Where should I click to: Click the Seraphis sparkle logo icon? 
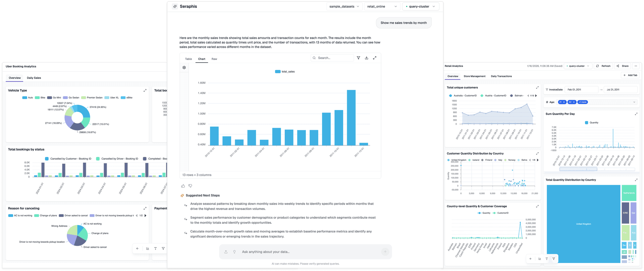(x=175, y=6)
